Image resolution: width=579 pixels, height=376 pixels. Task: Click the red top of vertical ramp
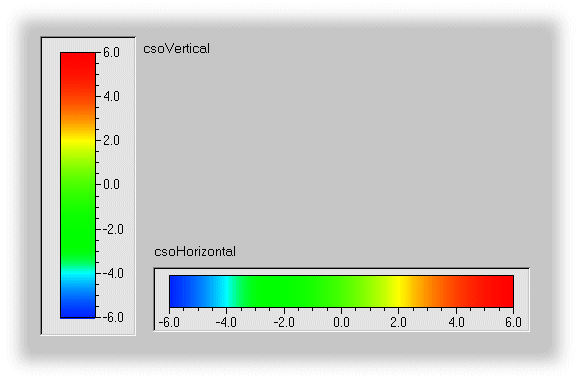click(x=78, y=64)
